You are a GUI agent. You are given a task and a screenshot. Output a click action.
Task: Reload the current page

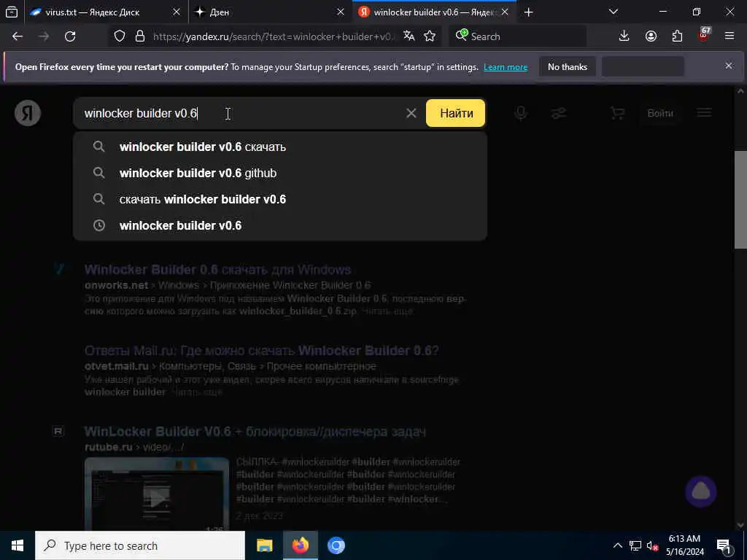tap(70, 36)
